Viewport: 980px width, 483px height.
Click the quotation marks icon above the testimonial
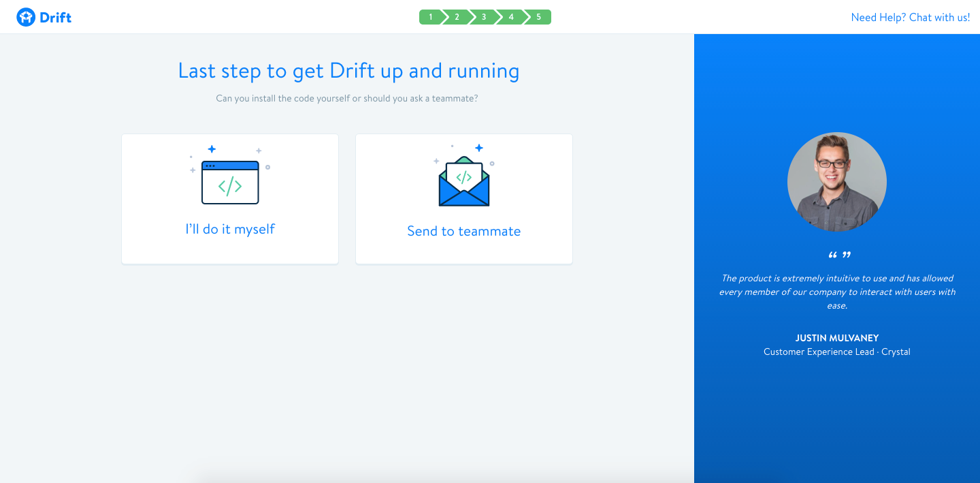pyautogui.click(x=838, y=254)
